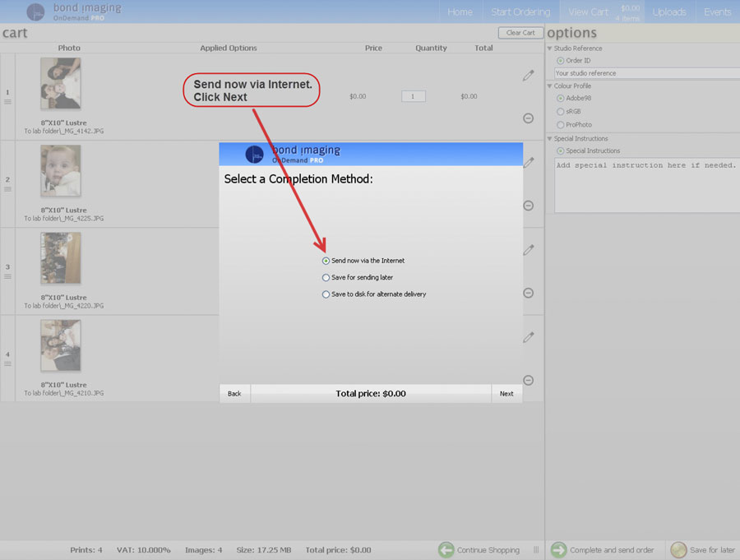The image size is (740, 560).
Task: Collapse the Colour Profile section
Action: coord(550,86)
